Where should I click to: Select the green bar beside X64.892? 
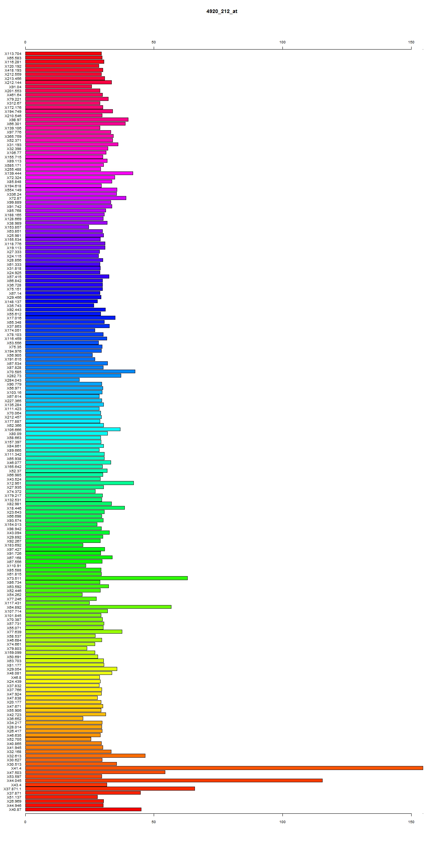[98, 607]
